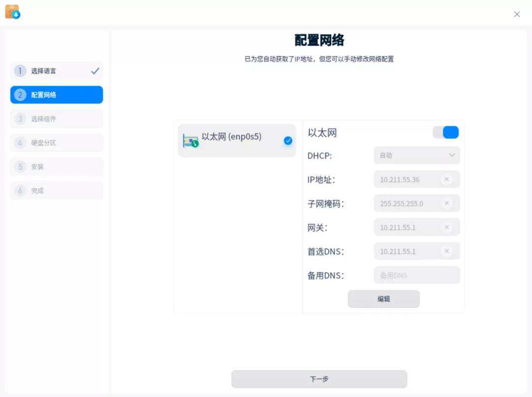Click the 备用DNS input field
The image size is (532, 397).
click(x=416, y=275)
